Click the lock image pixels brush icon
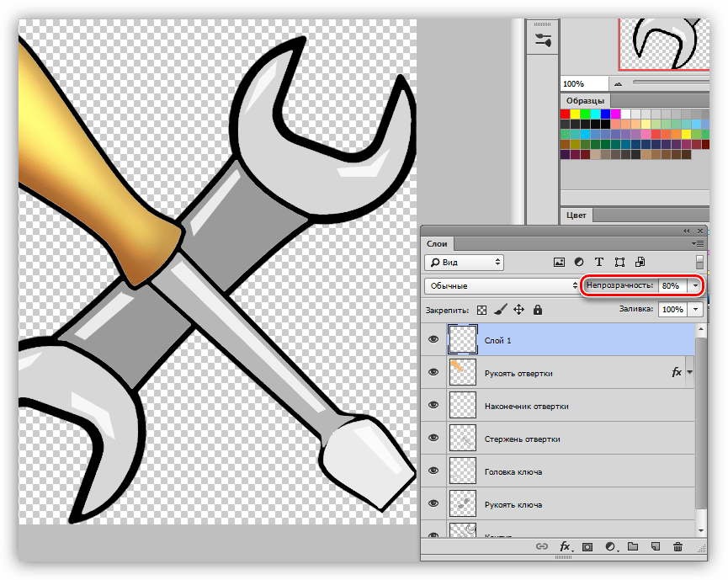This screenshot has width=728, height=580. [500, 310]
